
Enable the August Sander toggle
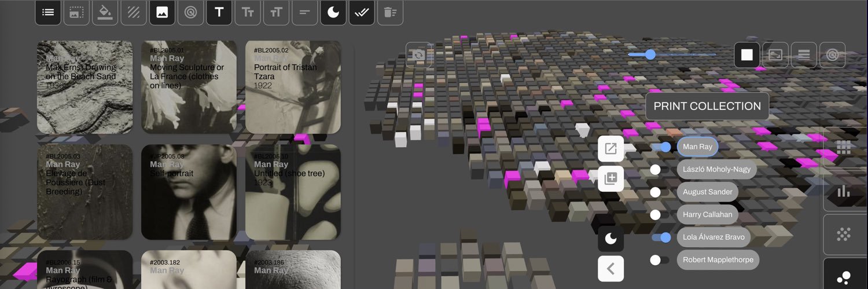coord(660,192)
